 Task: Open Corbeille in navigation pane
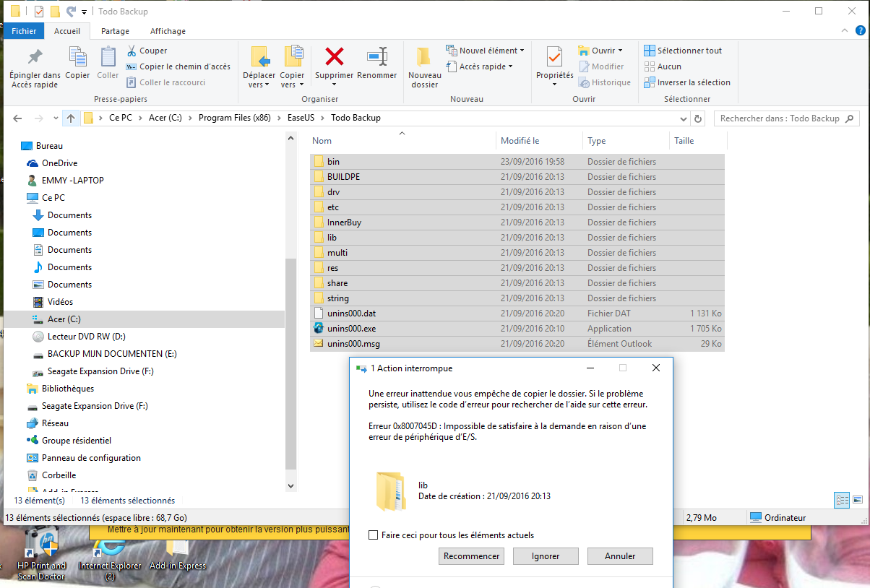point(59,475)
